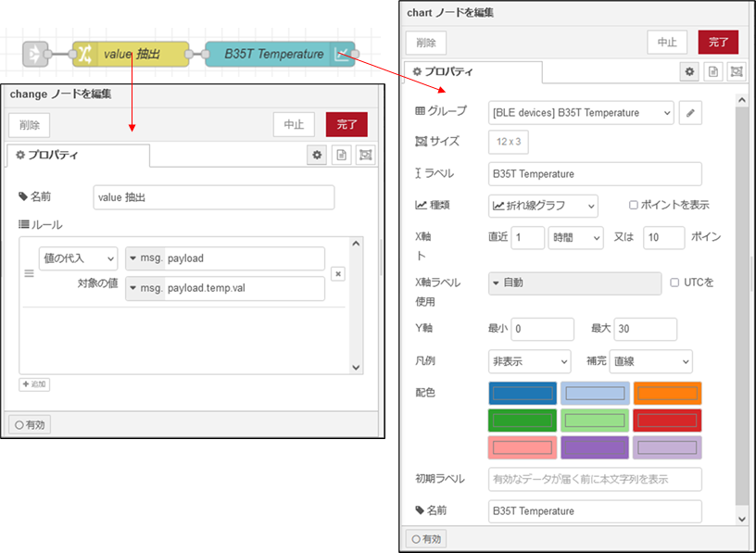
Task: Select プロパティ tab in change editor
Action: tap(48, 156)
